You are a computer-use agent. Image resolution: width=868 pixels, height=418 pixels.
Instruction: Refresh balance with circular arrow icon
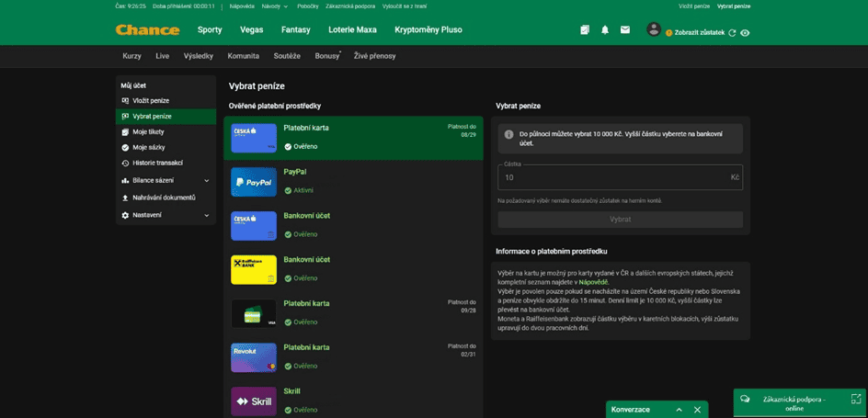coord(732,33)
